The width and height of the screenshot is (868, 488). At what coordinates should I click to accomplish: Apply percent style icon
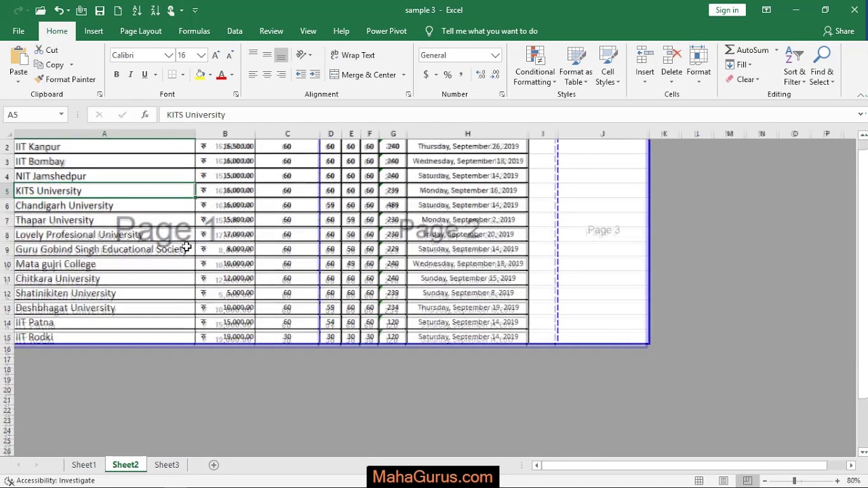[448, 75]
